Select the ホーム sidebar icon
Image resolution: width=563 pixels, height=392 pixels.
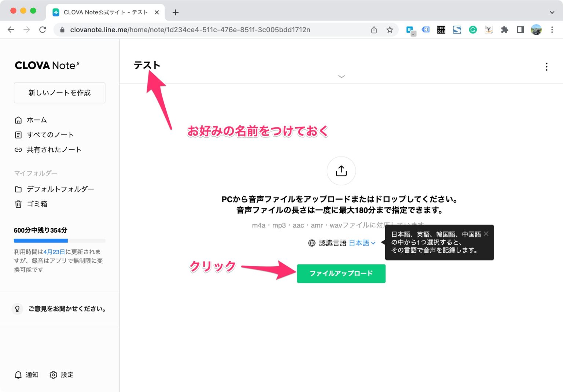18,120
